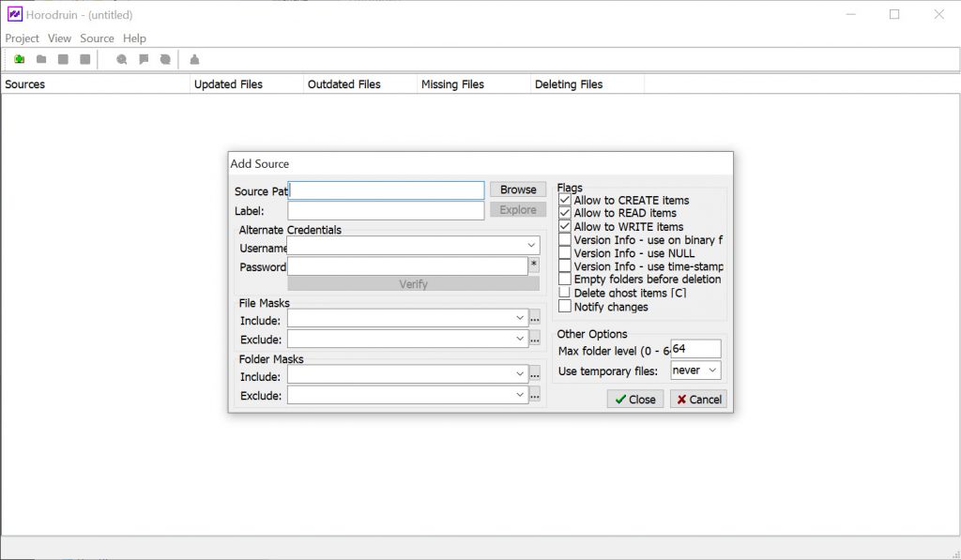Click the Outdated Files column header
Image resolution: width=961 pixels, height=560 pixels.
pyautogui.click(x=360, y=84)
